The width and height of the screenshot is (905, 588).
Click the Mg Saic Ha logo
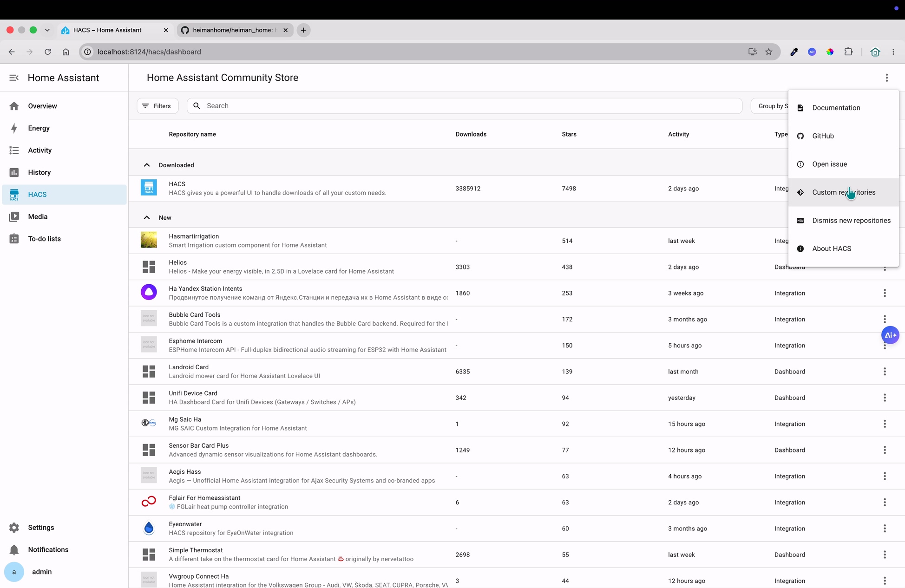coord(149,423)
